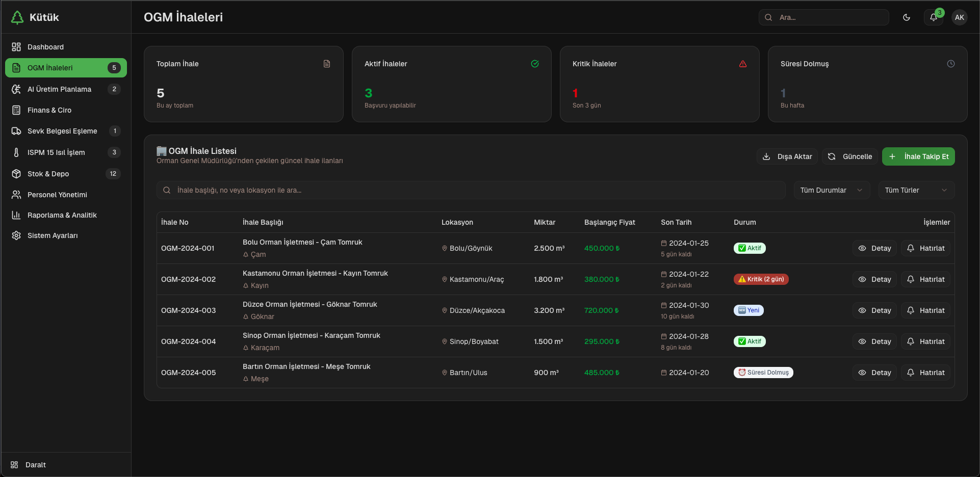Select the AI Üretim Planlama thermometer icon
This screenshot has width=980, height=477.
(16, 89)
